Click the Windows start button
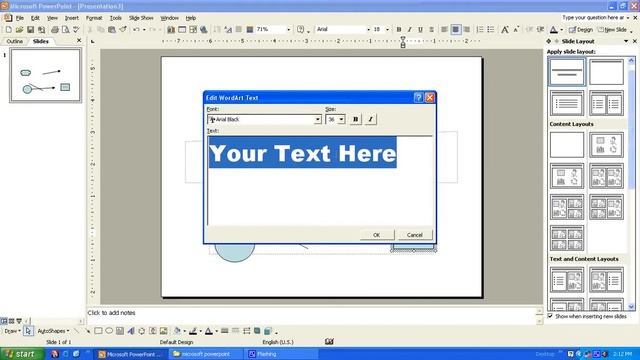Viewport: 640px width, 360px height. pos(22,354)
